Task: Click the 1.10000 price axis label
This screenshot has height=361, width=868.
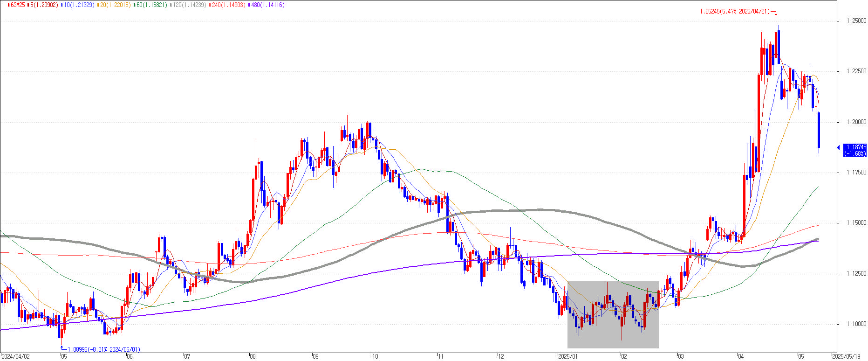Action: [x=856, y=324]
